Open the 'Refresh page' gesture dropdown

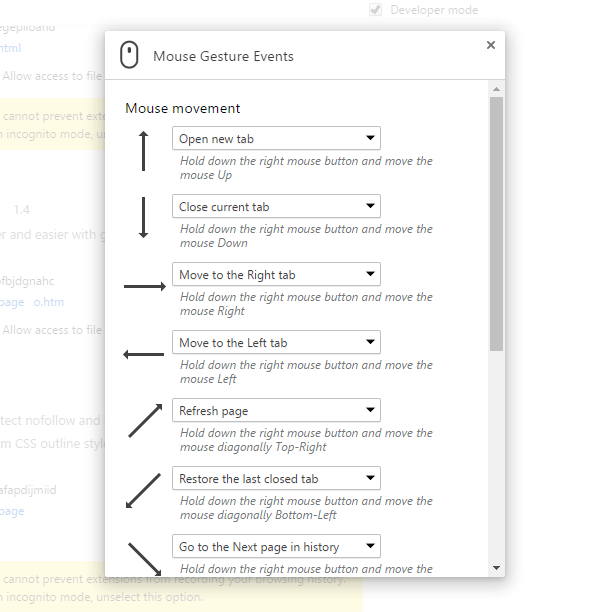(x=276, y=411)
